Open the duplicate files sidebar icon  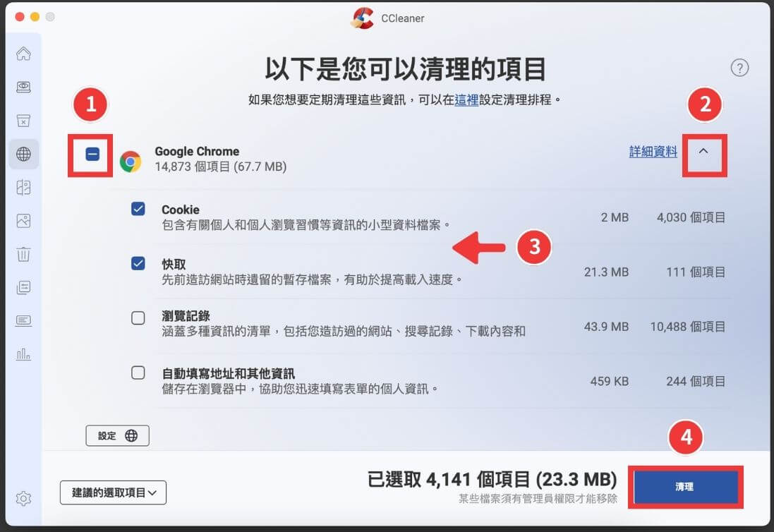(x=23, y=188)
